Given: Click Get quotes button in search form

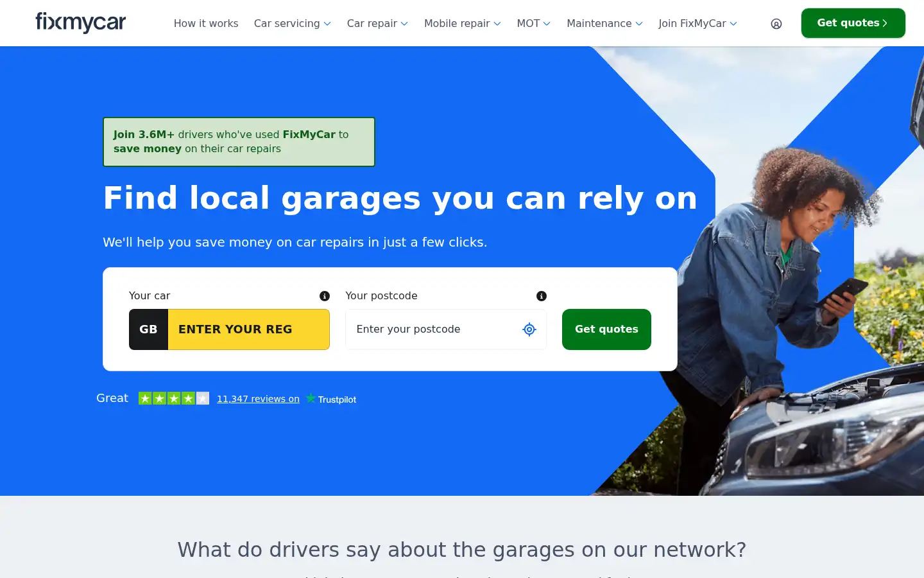Looking at the screenshot, I should [x=606, y=329].
